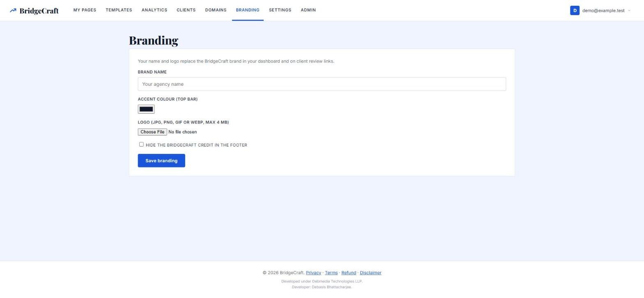Click the 'Developed under Debmedia Technologies LLP.' text

tap(322, 282)
